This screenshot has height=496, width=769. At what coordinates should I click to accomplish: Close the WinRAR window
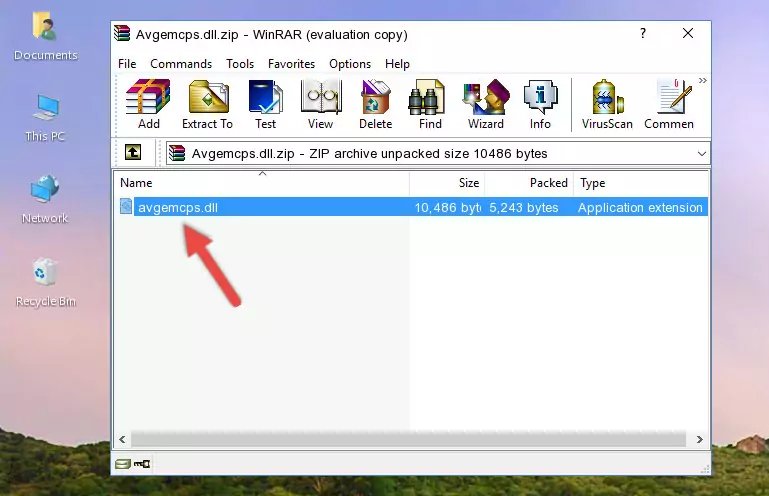(x=688, y=33)
